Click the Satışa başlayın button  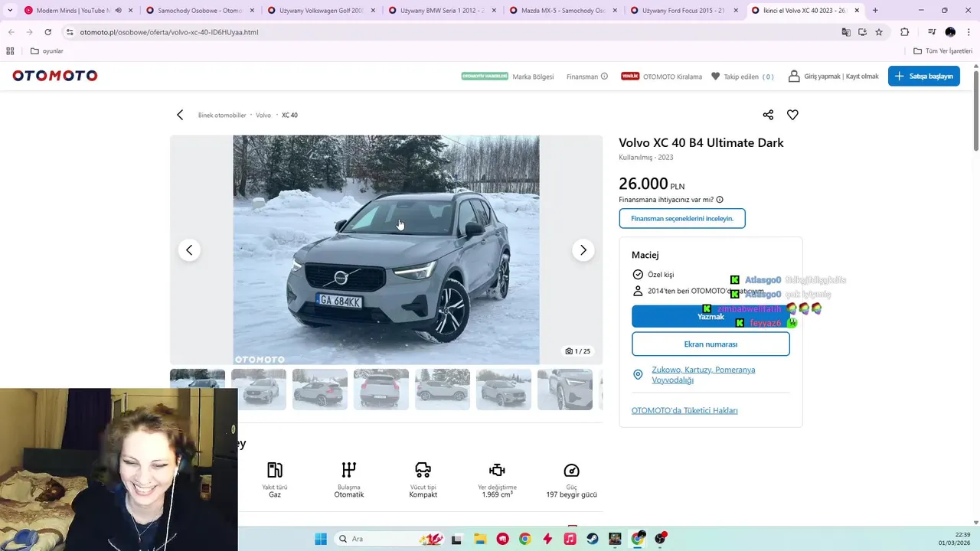924,77
